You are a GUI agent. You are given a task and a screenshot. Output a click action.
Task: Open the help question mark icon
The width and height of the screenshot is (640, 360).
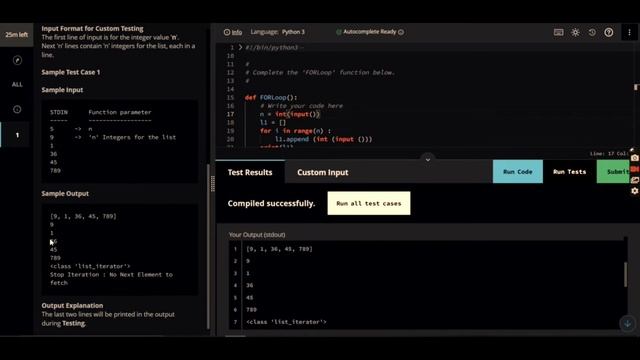point(609,32)
